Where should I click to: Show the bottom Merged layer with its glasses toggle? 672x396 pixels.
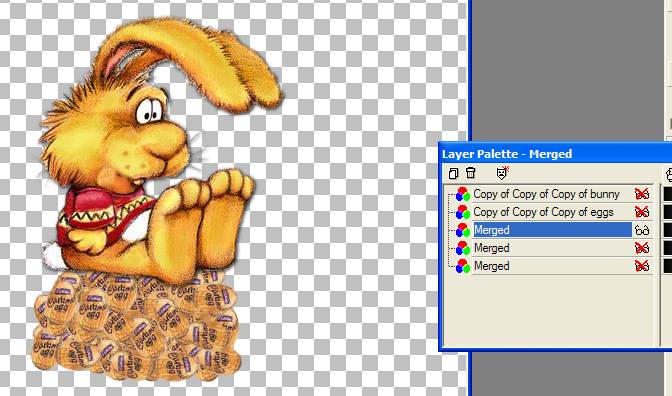click(642, 266)
